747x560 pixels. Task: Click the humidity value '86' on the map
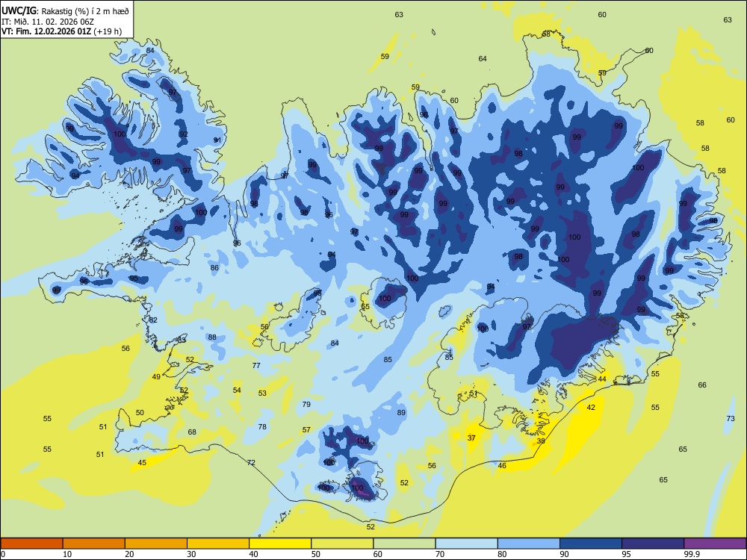click(214, 267)
